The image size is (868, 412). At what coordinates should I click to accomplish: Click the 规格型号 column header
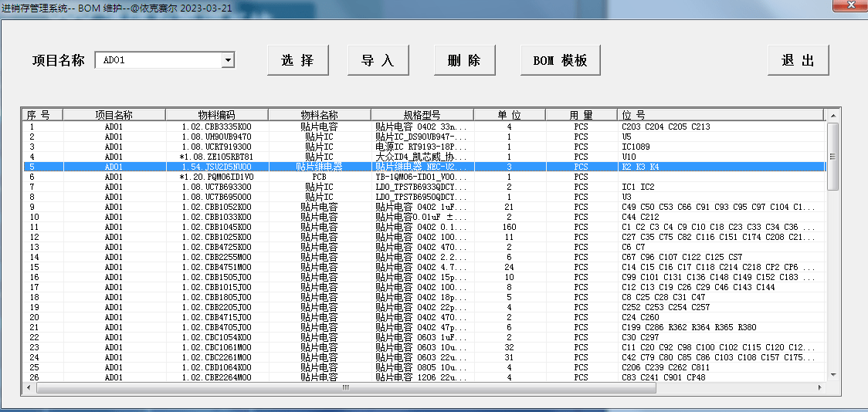pyautogui.click(x=422, y=115)
